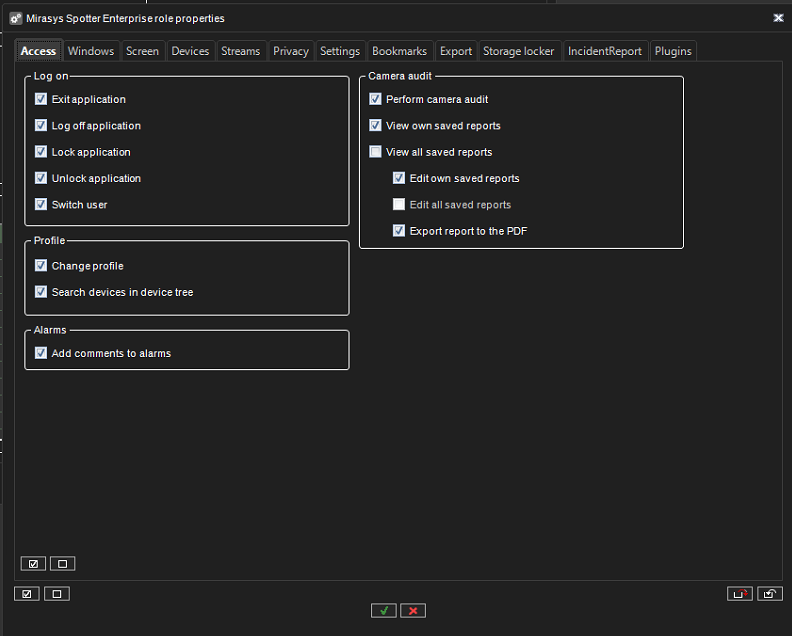Click the undo arrow icon at bottom right
Screen dimensions: 794x636
coord(769,594)
